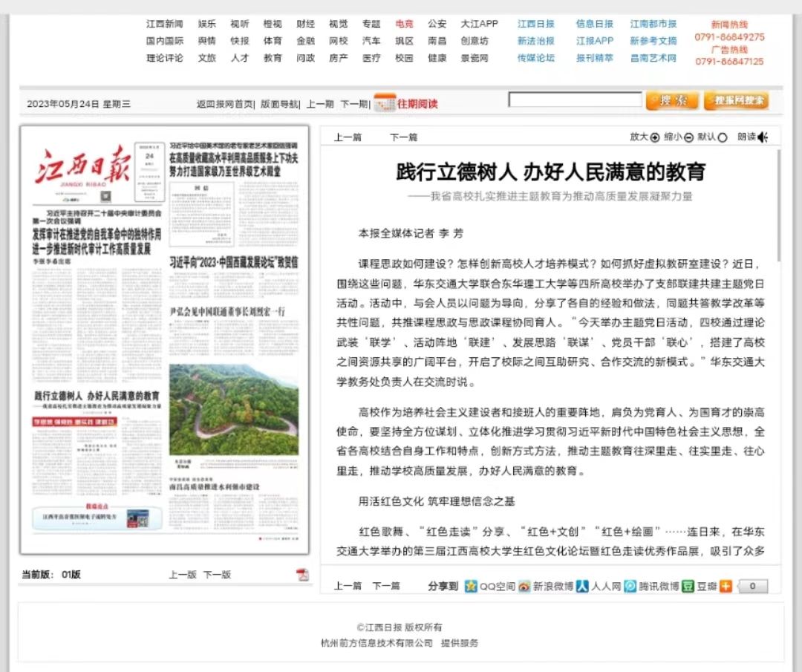The height and width of the screenshot is (672, 802).
Task: Click the 放大 zoom-in plus icon
Action: tap(655, 137)
